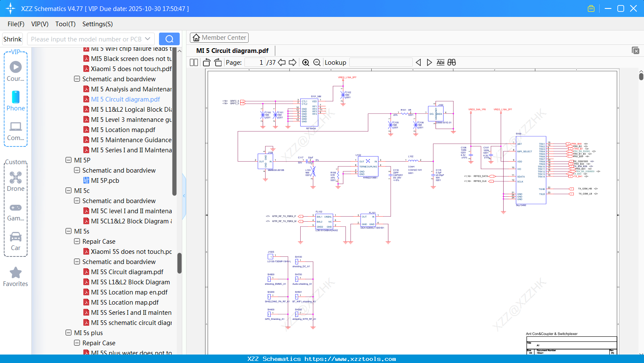644x363 pixels.
Task: Rotate the page counterclockwise
Action: (x=206, y=62)
